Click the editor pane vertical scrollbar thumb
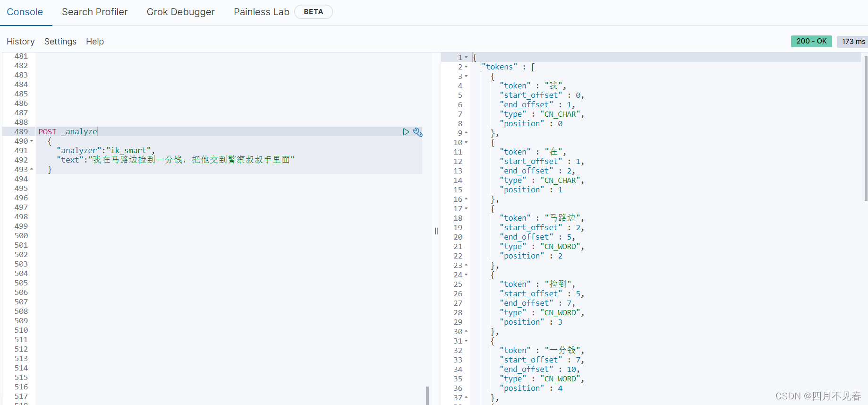This screenshot has width=868, height=405. click(427, 396)
